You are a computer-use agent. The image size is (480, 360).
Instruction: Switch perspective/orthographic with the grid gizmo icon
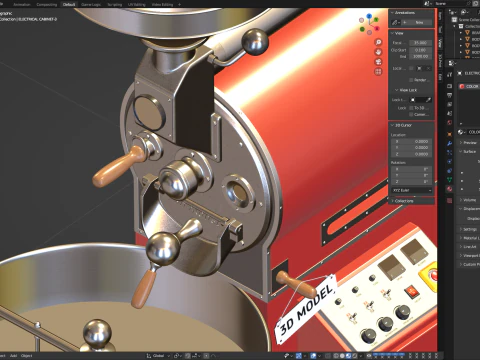click(378, 72)
